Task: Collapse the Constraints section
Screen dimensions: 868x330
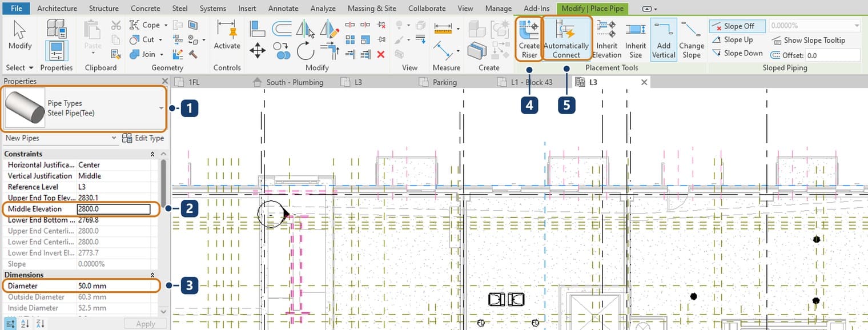Action: tap(152, 154)
